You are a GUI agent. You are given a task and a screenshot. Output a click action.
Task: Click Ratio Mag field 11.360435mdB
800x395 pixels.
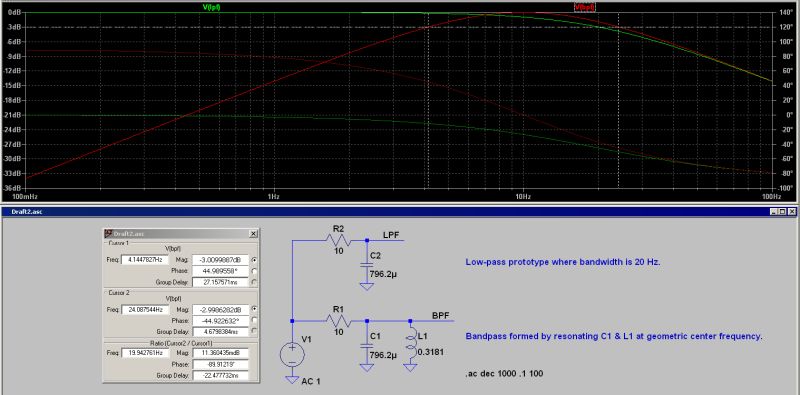tap(220, 353)
